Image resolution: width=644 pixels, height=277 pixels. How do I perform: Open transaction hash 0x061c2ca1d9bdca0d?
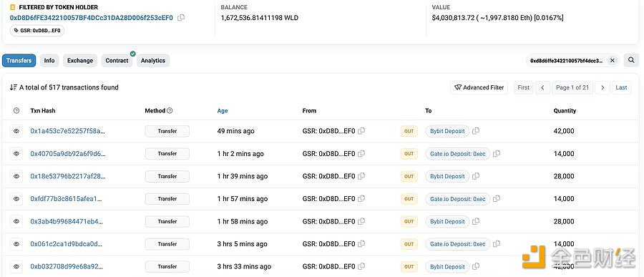(67, 244)
